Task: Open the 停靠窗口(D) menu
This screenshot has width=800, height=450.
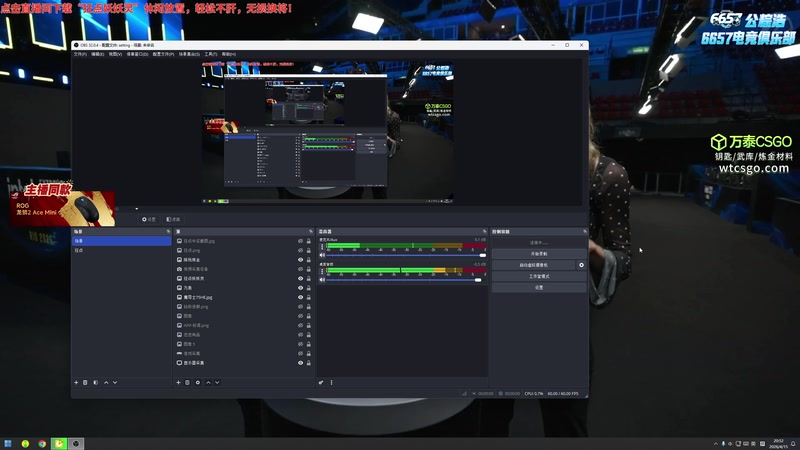Action: tap(137, 54)
